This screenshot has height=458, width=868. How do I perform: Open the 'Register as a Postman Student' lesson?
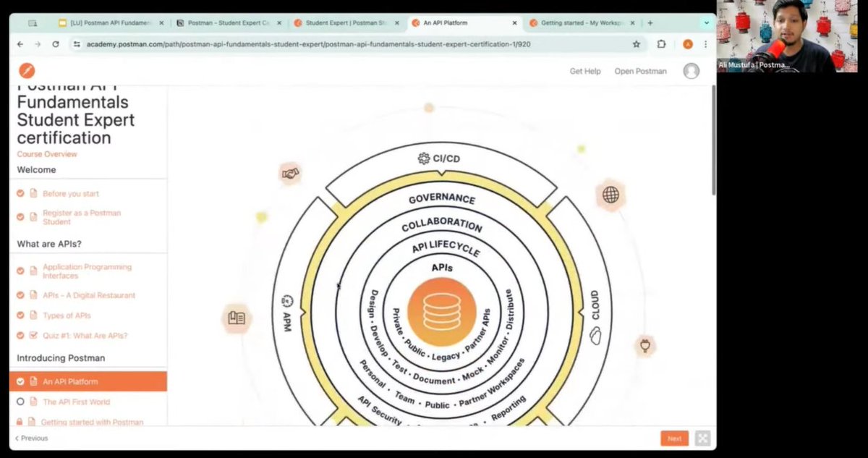[x=82, y=217]
